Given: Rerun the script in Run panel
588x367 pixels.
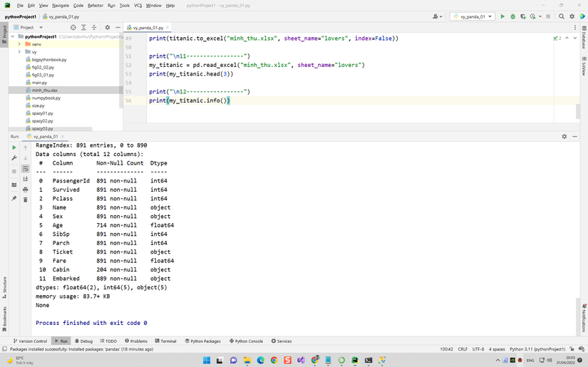Looking at the screenshot, I should coord(14,148).
